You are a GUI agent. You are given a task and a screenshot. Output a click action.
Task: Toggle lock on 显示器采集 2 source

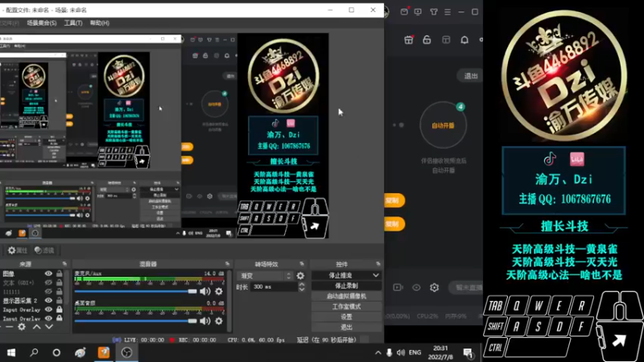pyautogui.click(x=60, y=300)
